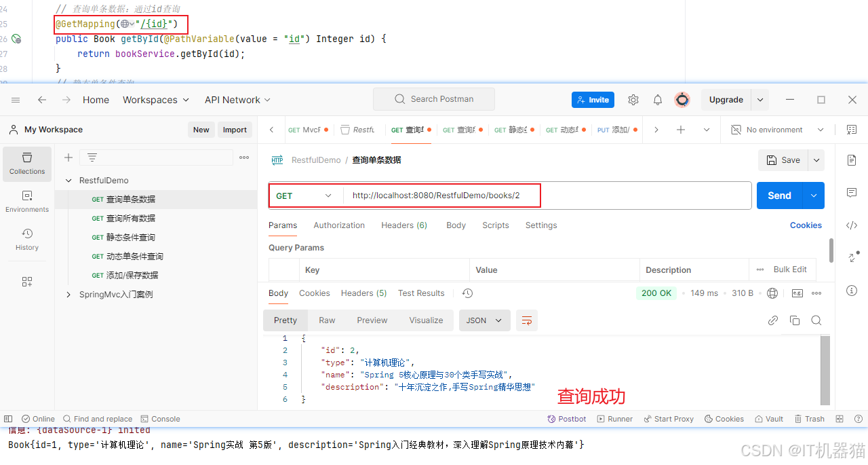
Task: Open the Cookies link beside Params
Action: point(806,225)
